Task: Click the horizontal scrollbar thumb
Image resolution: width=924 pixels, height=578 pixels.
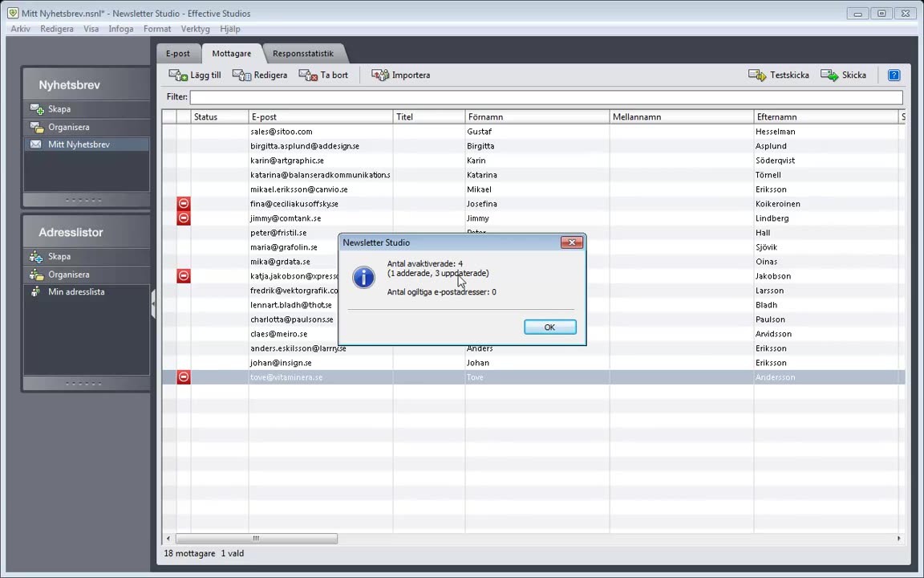Action: coord(257,539)
